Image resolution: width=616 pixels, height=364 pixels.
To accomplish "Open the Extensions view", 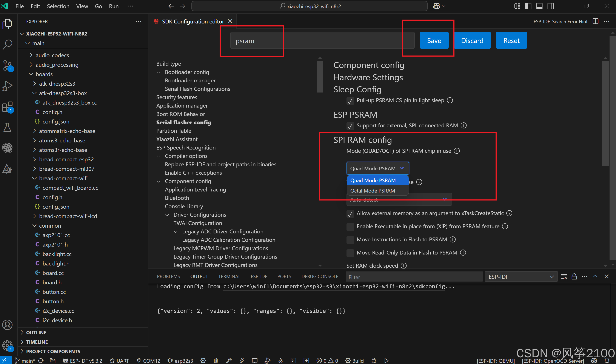I will 7,107.
